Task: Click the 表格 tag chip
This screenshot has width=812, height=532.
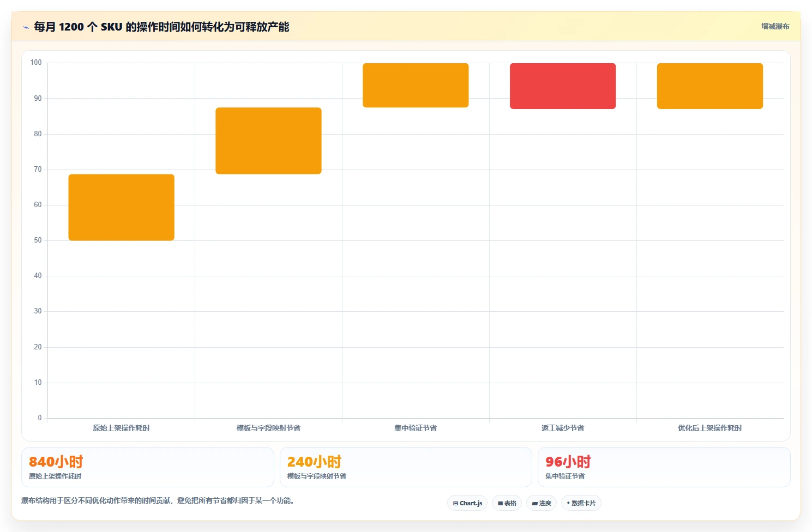Action: (x=507, y=503)
